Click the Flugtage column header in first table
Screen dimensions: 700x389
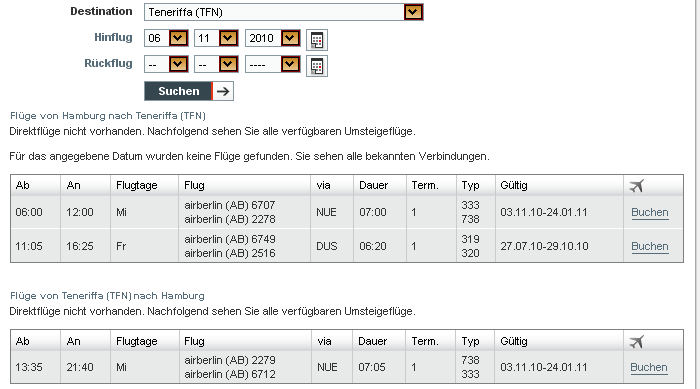(x=137, y=185)
